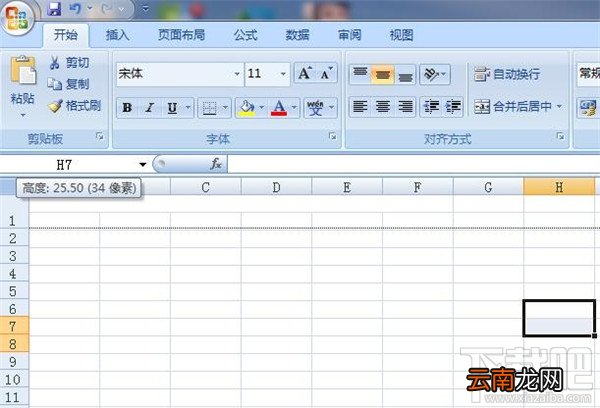
Task: Open the undo history dropdown arrow
Action: pos(90,8)
